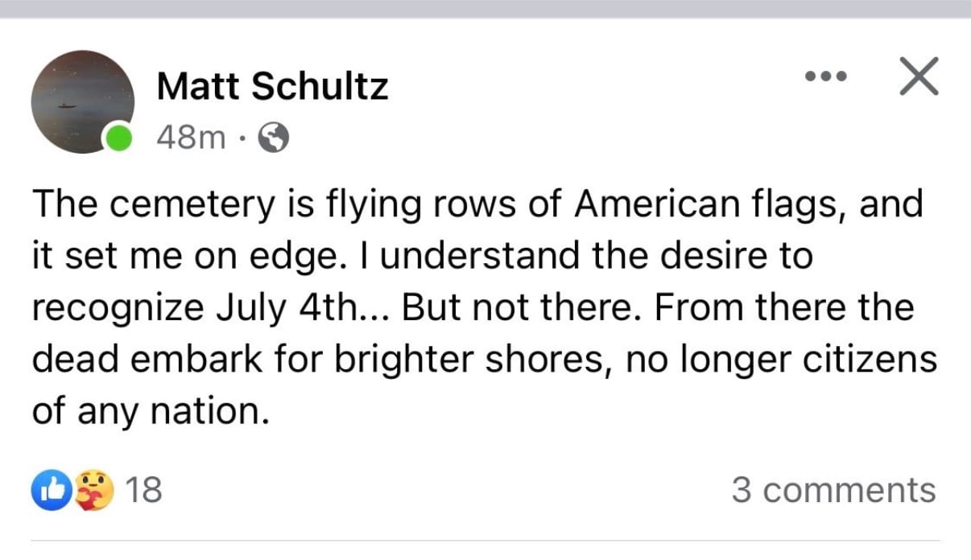
Task: Click the post line starting "The cemetery is flying"
Action: [476, 205]
